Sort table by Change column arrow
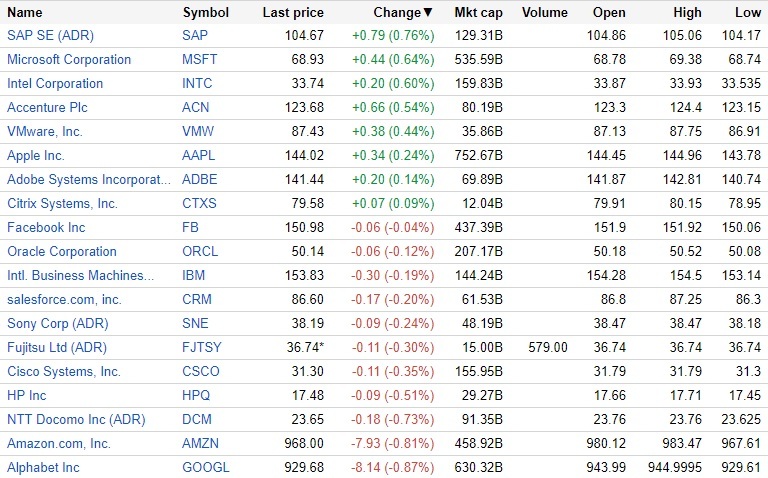This screenshot has width=768, height=478. [429, 13]
